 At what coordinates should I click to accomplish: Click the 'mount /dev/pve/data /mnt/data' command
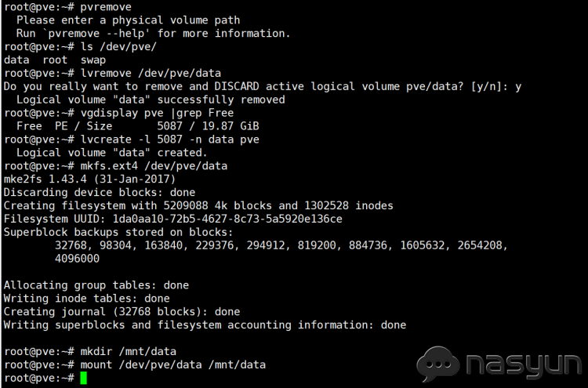click(173, 364)
